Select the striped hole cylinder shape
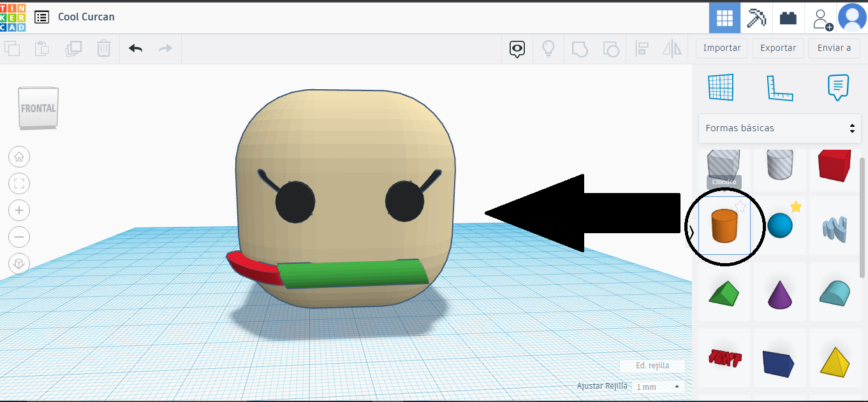Image resolution: width=868 pixels, height=402 pixels. click(780, 167)
